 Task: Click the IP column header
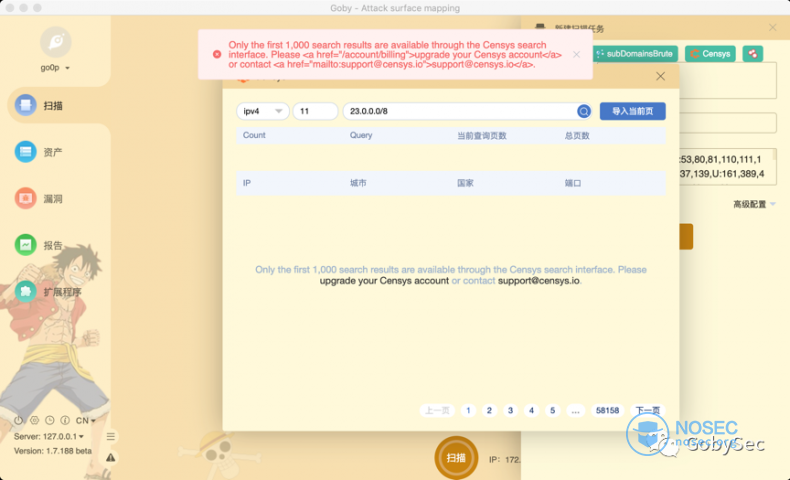pos(247,183)
